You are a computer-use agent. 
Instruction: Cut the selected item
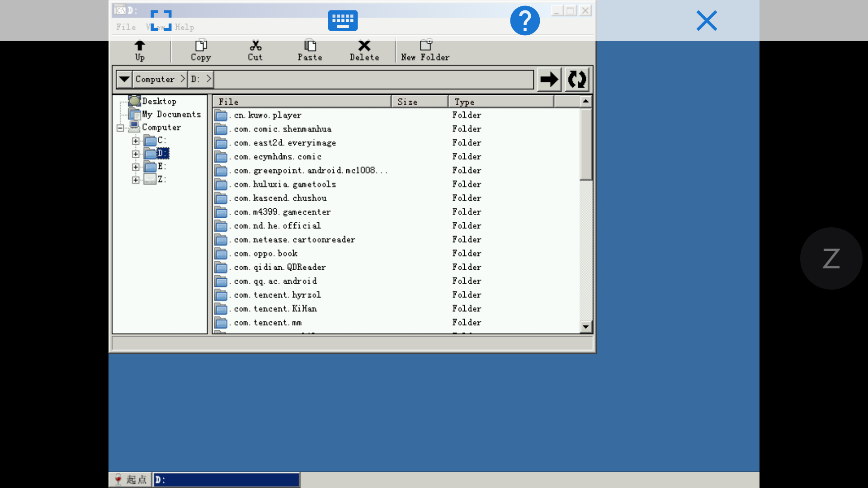[x=255, y=51]
